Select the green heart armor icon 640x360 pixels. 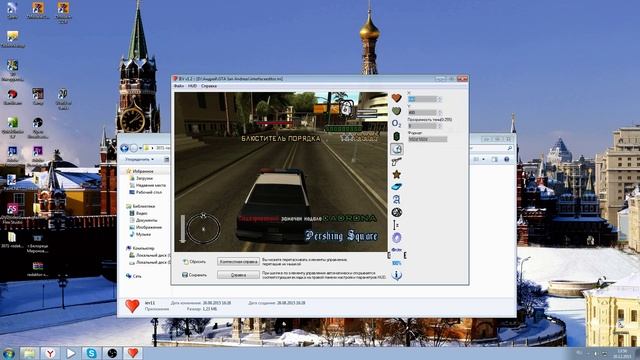point(396,111)
